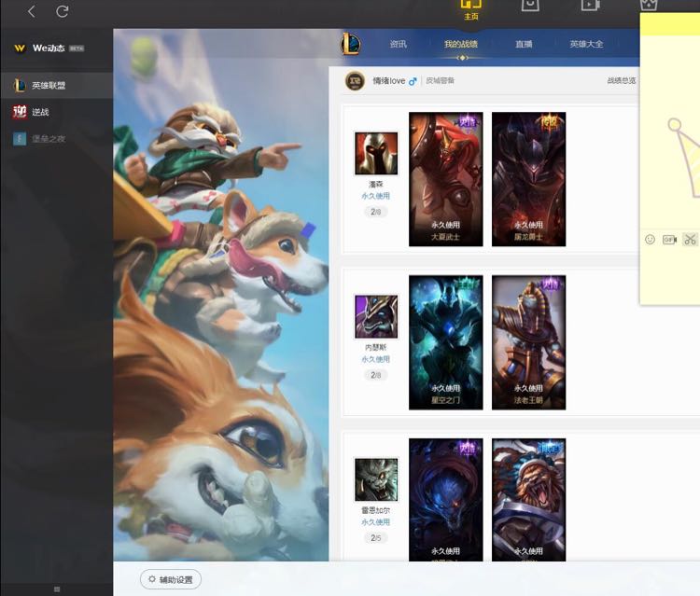Select 逆战 game in the sidebar
The width and height of the screenshot is (700, 596).
(39, 112)
